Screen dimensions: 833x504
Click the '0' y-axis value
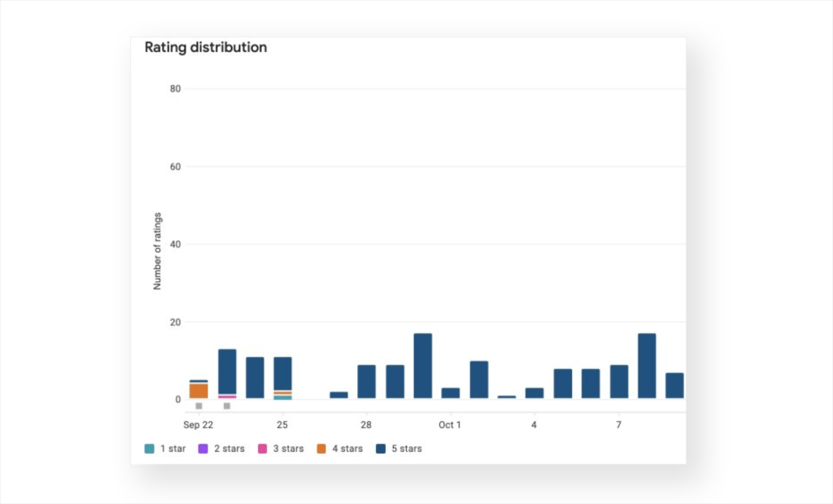(x=178, y=399)
